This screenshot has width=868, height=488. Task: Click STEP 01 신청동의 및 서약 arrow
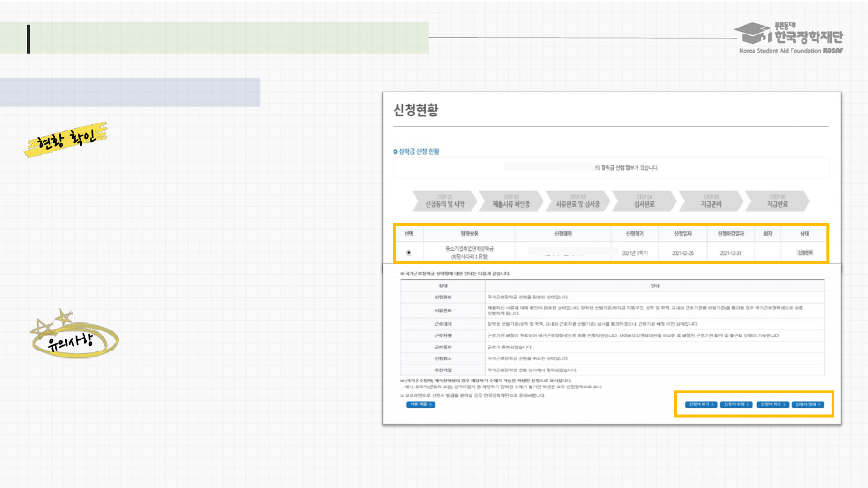[x=444, y=201]
